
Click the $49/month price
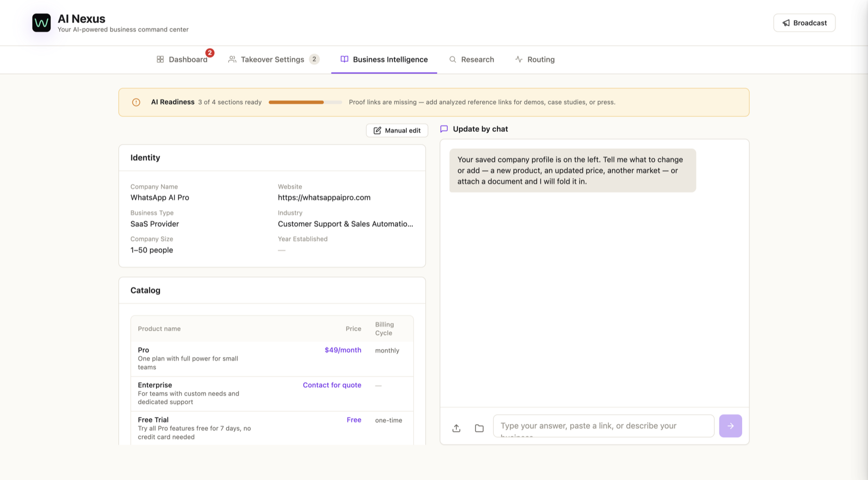tap(343, 350)
